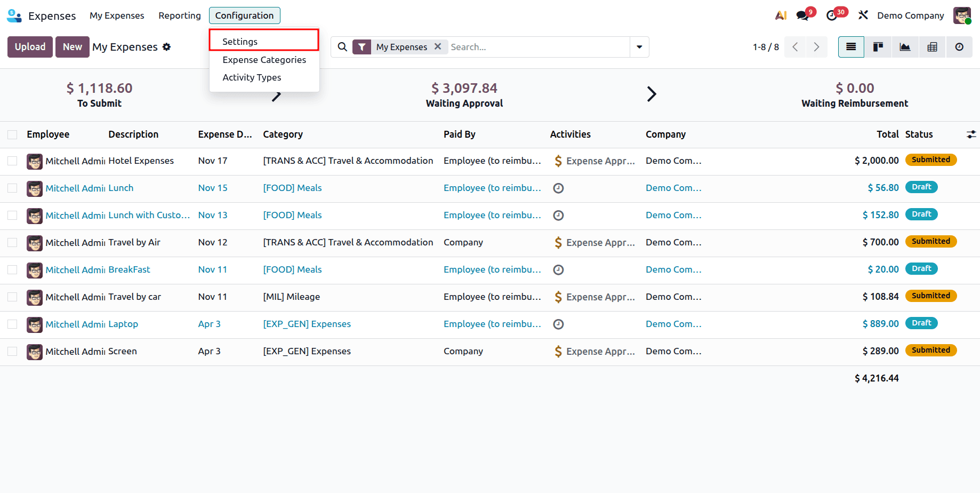Select all rows via header checkbox
The image size is (980, 493).
click(x=12, y=134)
